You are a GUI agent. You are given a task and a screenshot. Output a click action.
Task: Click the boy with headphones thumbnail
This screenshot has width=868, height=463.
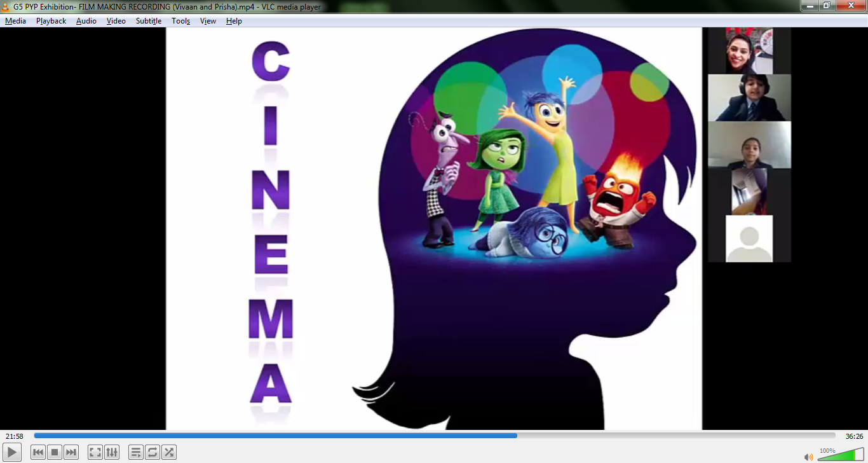pos(750,97)
